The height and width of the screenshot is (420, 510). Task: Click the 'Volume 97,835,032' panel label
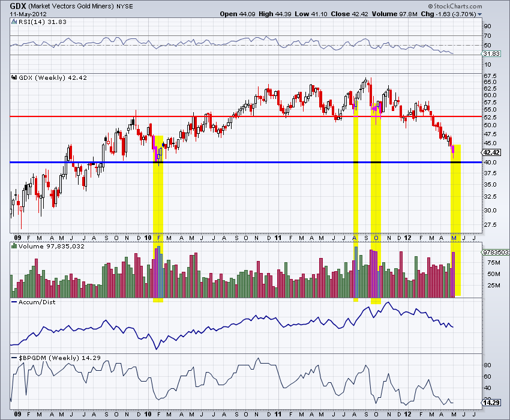(52, 246)
